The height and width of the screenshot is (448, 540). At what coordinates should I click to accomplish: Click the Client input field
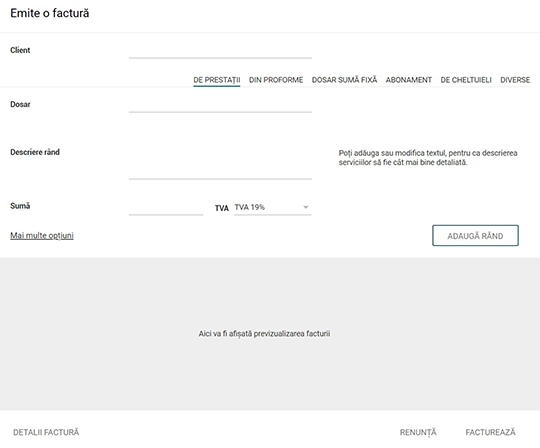[x=220, y=51]
